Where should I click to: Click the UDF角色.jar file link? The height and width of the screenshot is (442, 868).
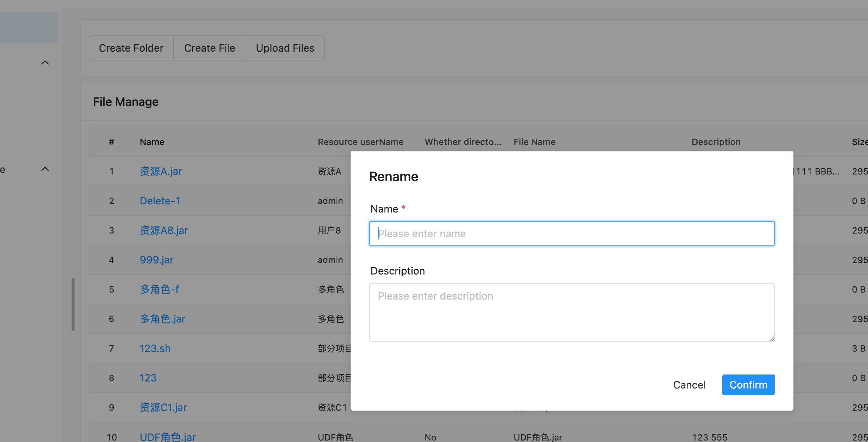point(168,437)
